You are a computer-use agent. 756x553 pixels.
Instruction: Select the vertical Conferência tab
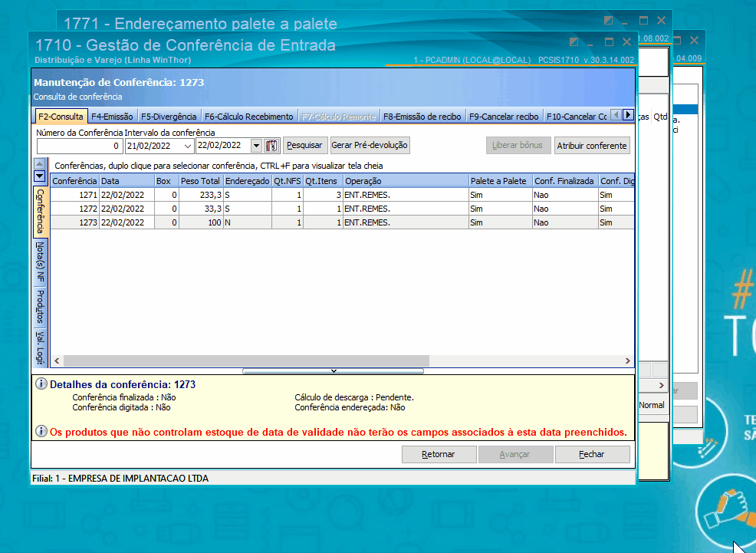pos(41,211)
